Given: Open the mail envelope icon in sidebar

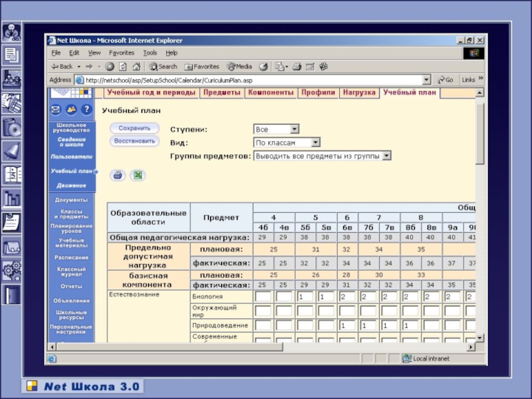Looking at the screenshot, I should pyautogui.click(x=56, y=110).
